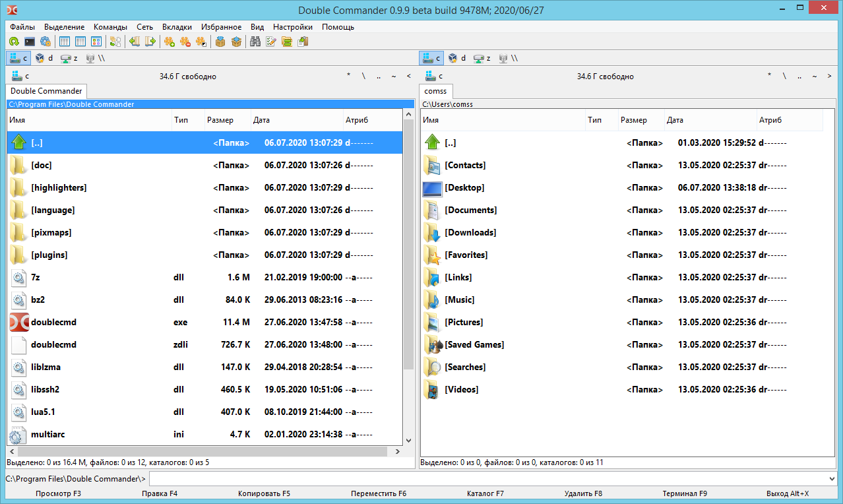The width and height of the screenshot is (843, 504).
Task: Open search with the binoculars icon
Action: [x=255, y=42]
